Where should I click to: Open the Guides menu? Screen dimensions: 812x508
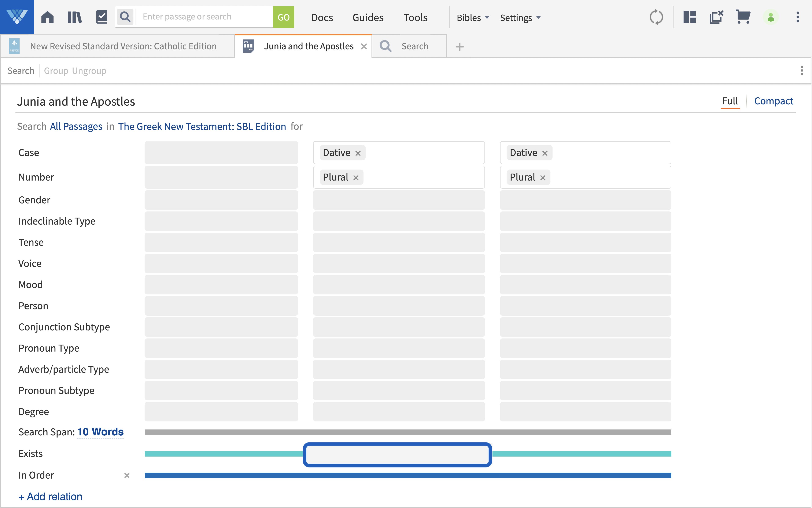pos(368,18)
